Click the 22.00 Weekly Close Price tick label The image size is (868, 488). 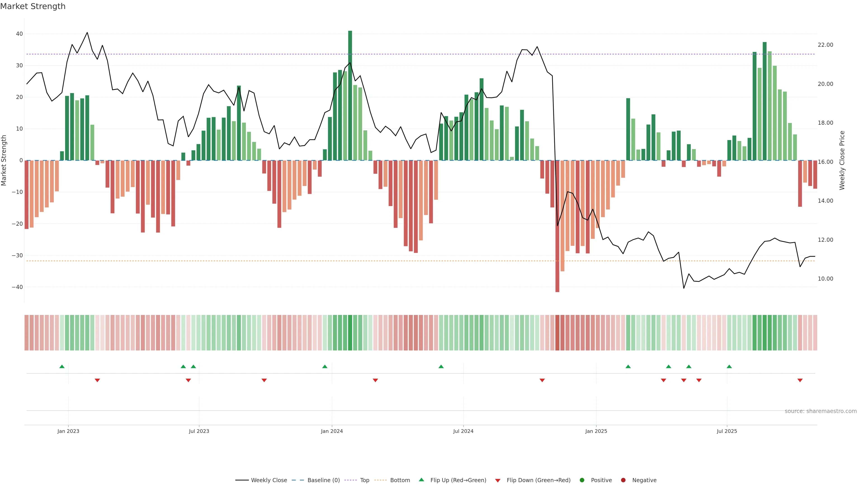tap(825, 45)
